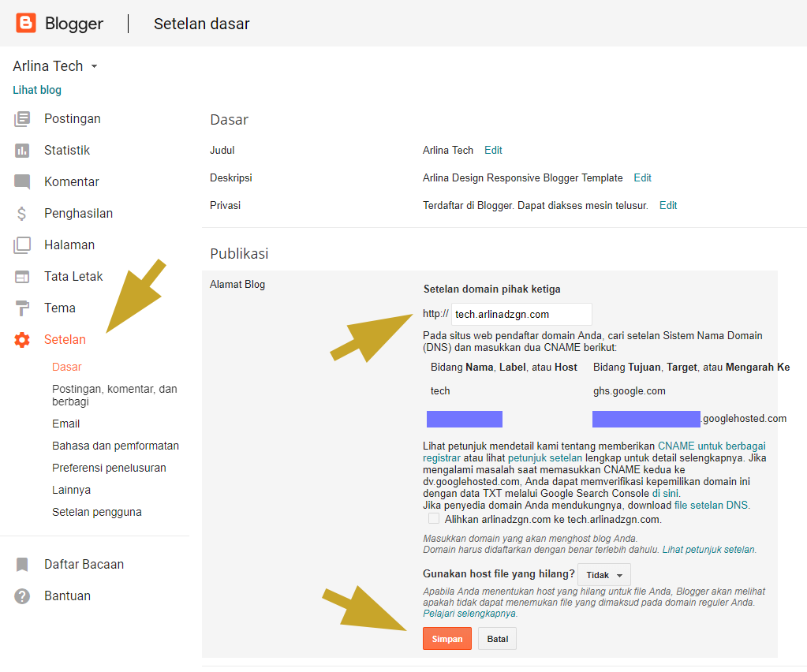Click the Daftar Bacaan bookmark icon
This screenshot has height=672, width=807.
click(x=22, y=565)
